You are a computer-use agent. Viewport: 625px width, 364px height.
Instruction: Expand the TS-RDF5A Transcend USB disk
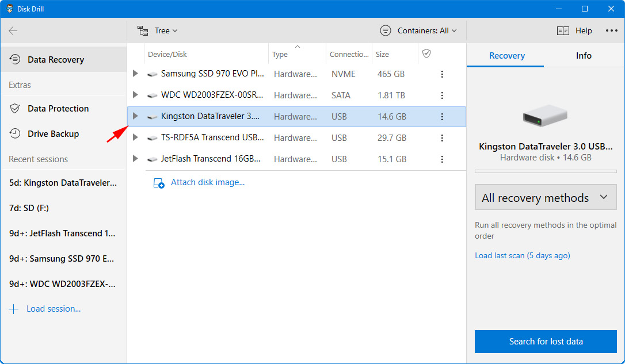coord(135,137)
